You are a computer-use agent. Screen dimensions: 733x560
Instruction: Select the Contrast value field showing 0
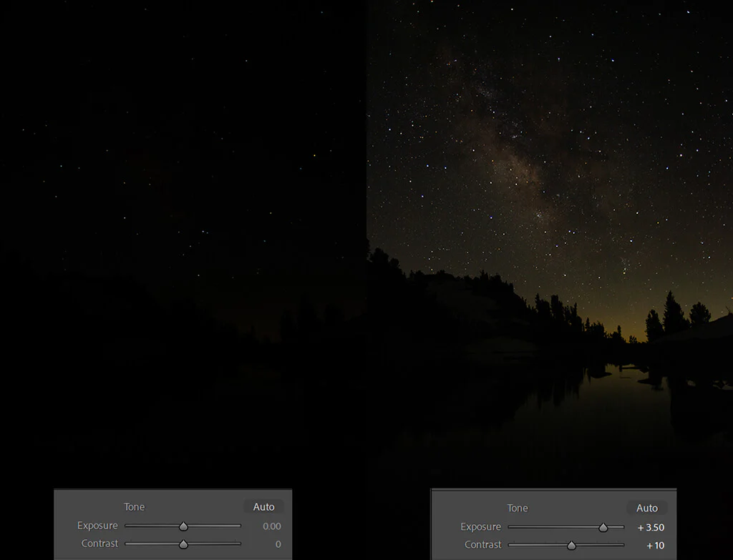point(278,544)
